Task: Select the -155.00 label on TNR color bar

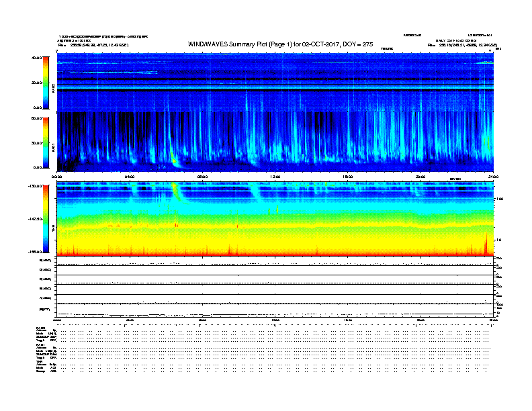Action: 35,252
